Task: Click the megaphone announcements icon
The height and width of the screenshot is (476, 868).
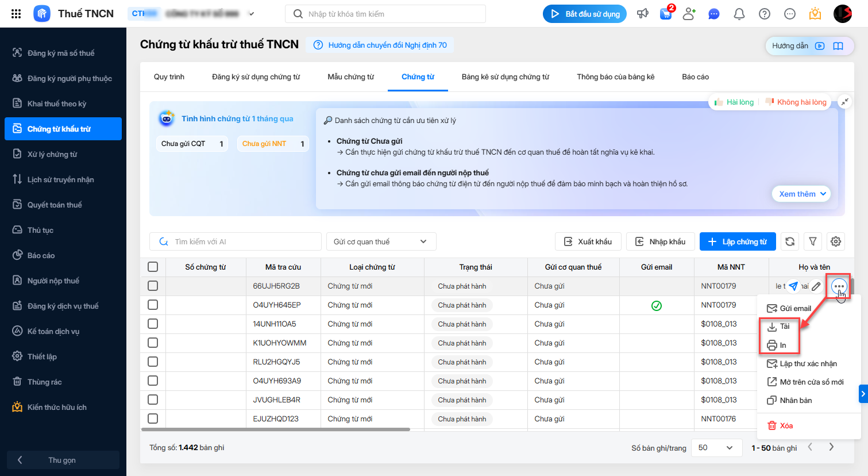Action: tap(643, 14)
